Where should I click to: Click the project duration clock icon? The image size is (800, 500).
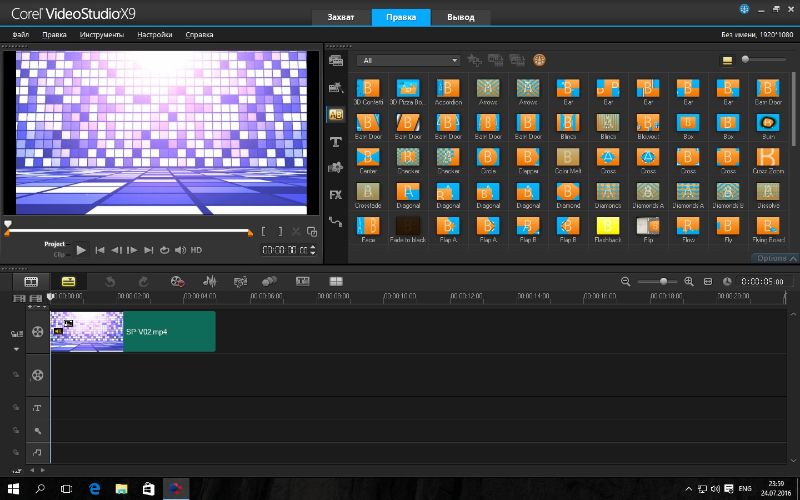728,282
